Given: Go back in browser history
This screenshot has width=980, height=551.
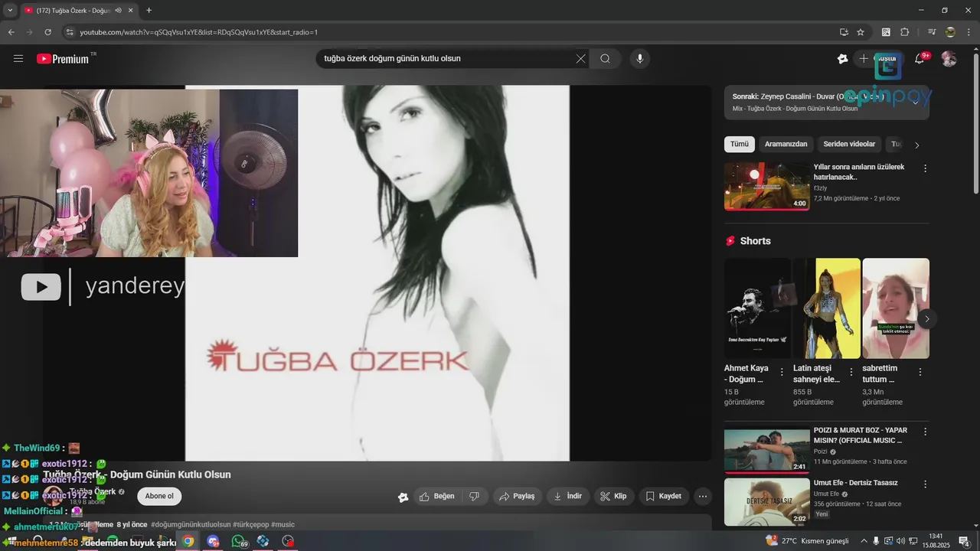Looking at the screenshot, I should (11, 32).
